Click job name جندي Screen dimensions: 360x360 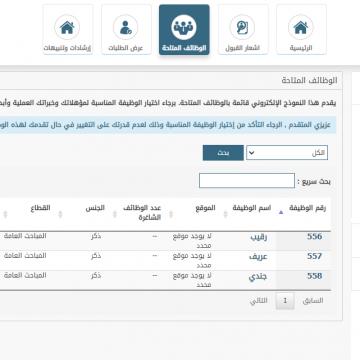(x=258, y=277)
